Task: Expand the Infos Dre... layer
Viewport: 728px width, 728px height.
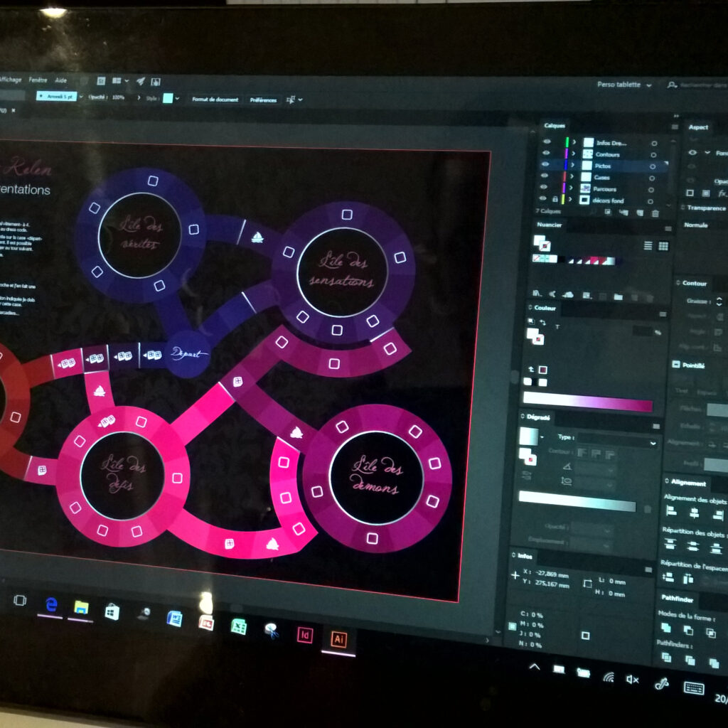Action: coord(574,142)
